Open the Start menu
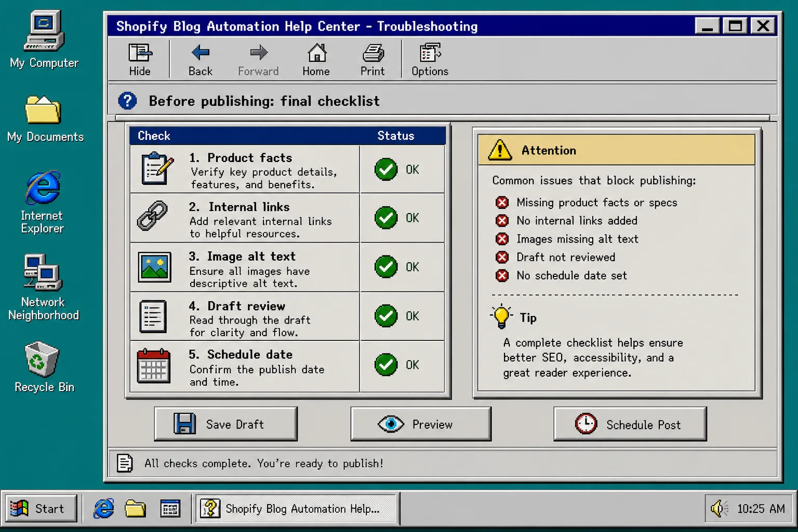The image size is (798, 532). [41, 508]
